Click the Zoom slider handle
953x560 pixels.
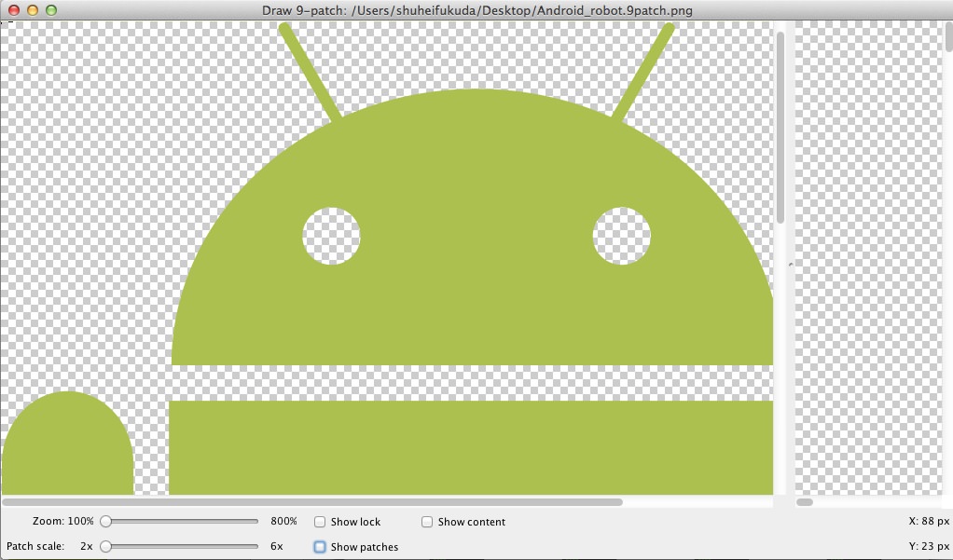[105, 521]
